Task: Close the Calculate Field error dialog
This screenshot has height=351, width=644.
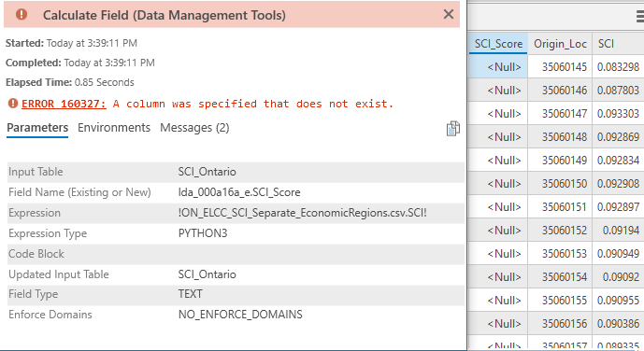Action: pyautogui.click(x=449, y=14)
